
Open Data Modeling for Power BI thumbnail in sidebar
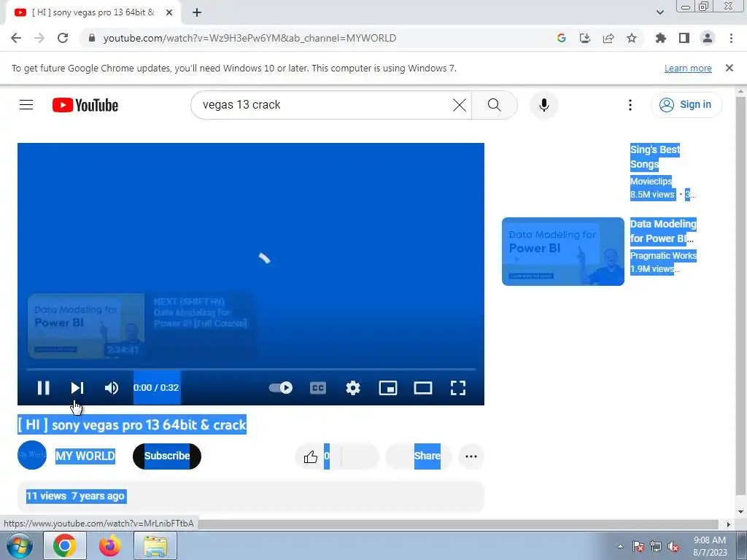[x=562, y=252]
